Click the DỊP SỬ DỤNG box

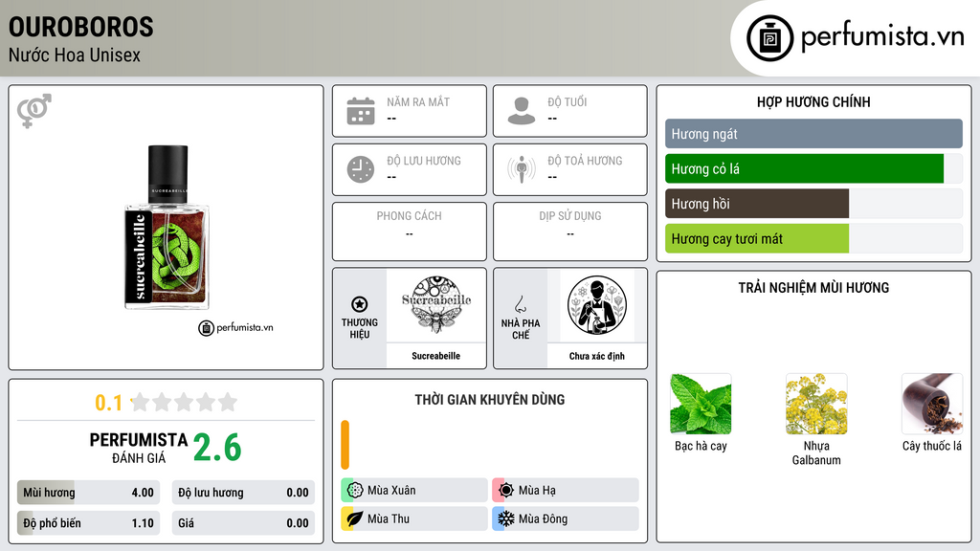[570, 231]
